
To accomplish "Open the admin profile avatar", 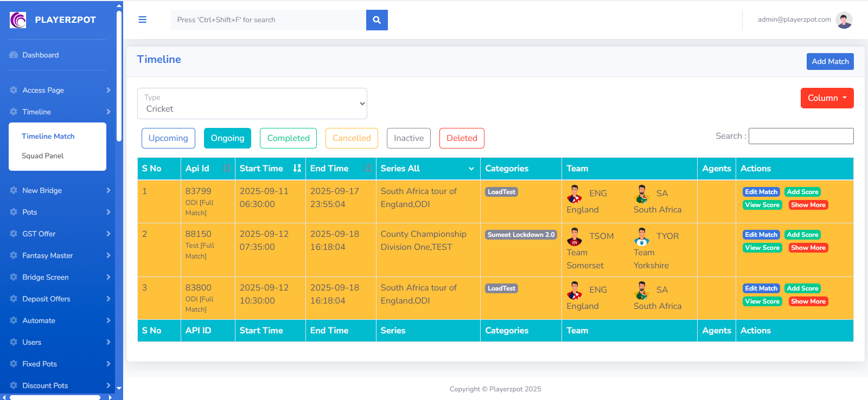I will pos(844,20).
